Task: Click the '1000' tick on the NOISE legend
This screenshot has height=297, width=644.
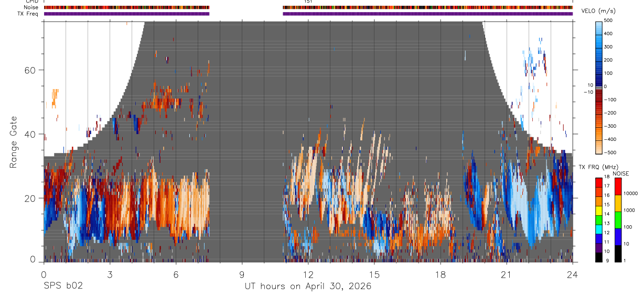Action: [629, 211]
